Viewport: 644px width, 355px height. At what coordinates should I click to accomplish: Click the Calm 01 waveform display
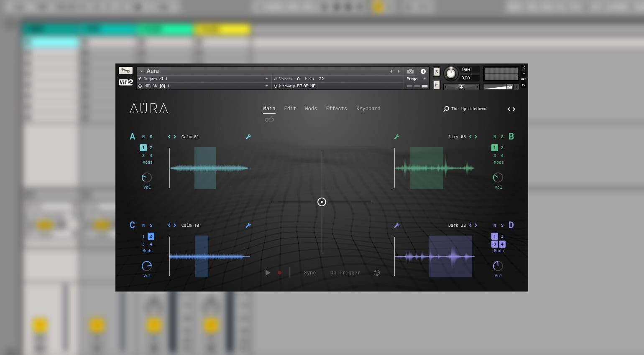[210, 168]
